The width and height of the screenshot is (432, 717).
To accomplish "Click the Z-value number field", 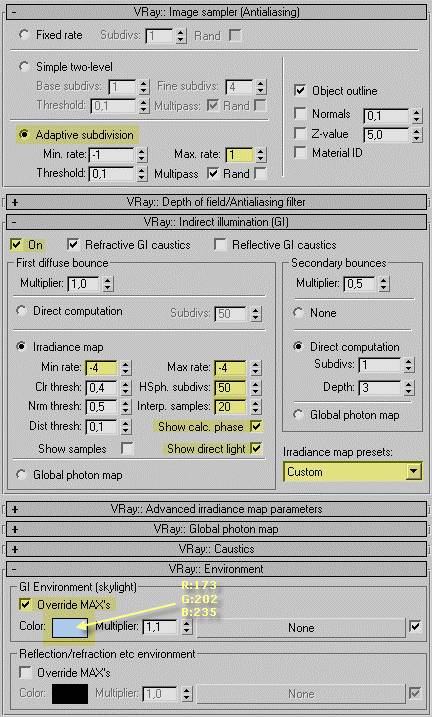I will pos(387,134).
